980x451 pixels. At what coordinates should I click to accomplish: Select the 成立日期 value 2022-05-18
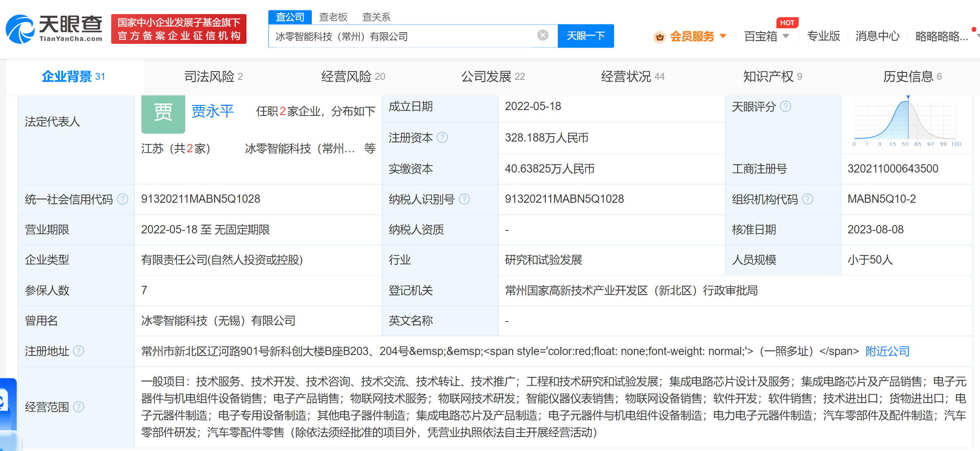pyautogui.click(x=533, y=106)
